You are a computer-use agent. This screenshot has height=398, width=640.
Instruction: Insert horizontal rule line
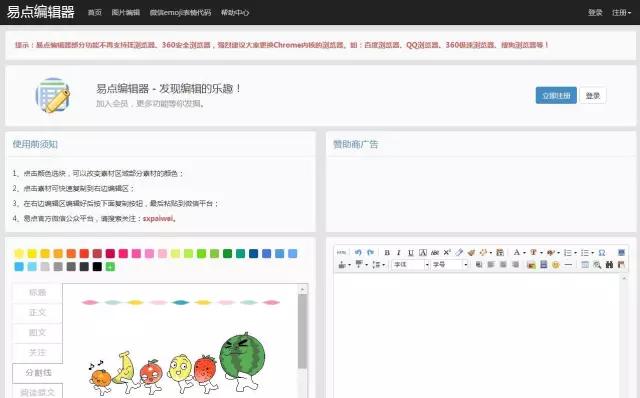coord(568,265)
